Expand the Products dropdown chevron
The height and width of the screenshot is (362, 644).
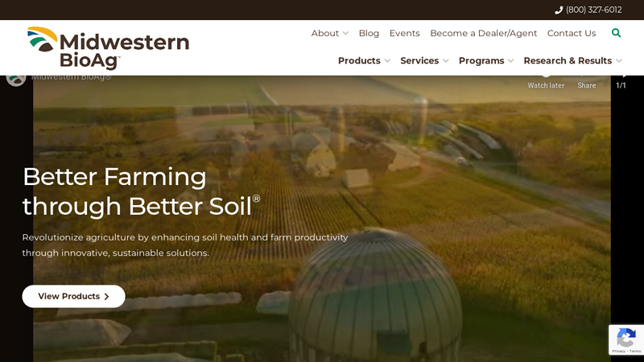pos(387,61)
